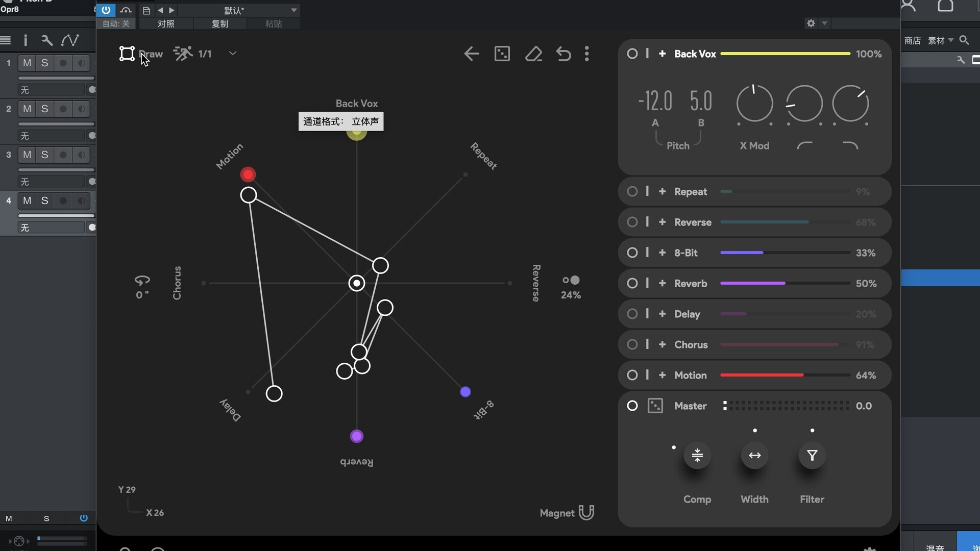Click the preset file icon
Viewport: 980px width, 551px height.
146,10
